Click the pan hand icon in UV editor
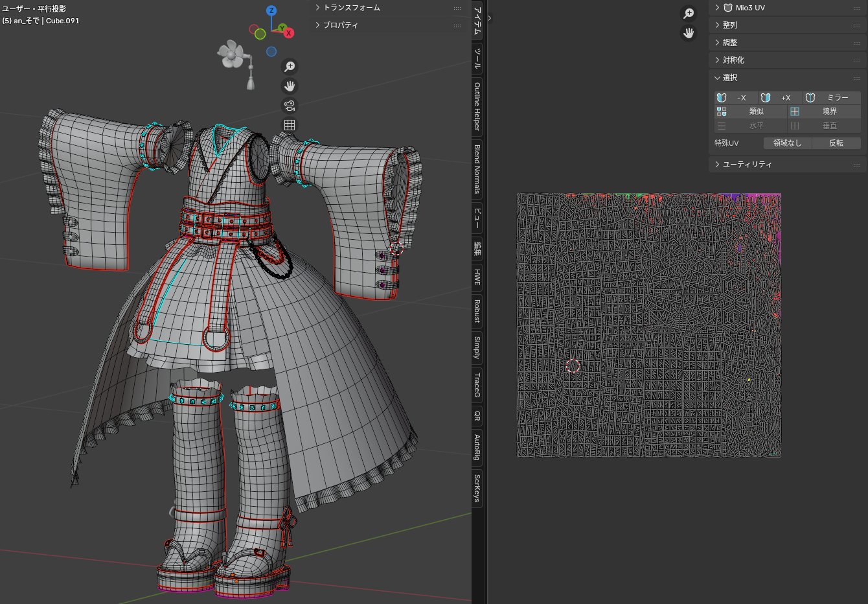Image resolution: width=868 pixels, height=604 pixels. pos(689,33)
